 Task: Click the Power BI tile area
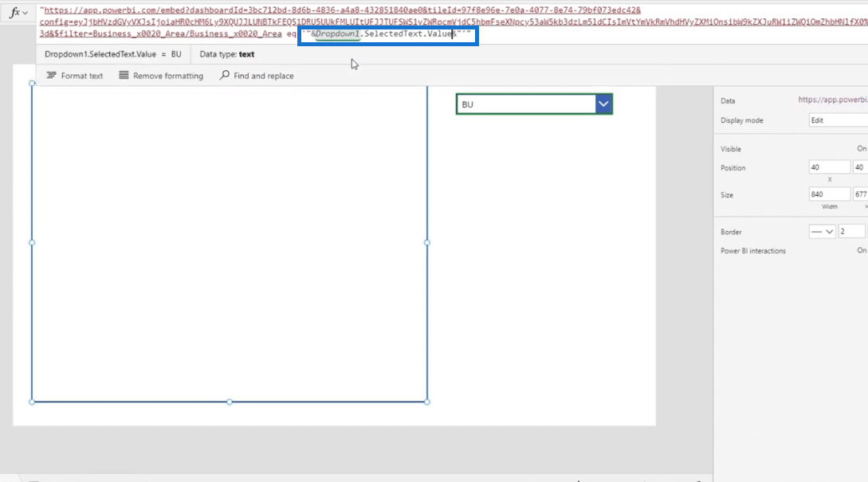click(x=230, y=242)
